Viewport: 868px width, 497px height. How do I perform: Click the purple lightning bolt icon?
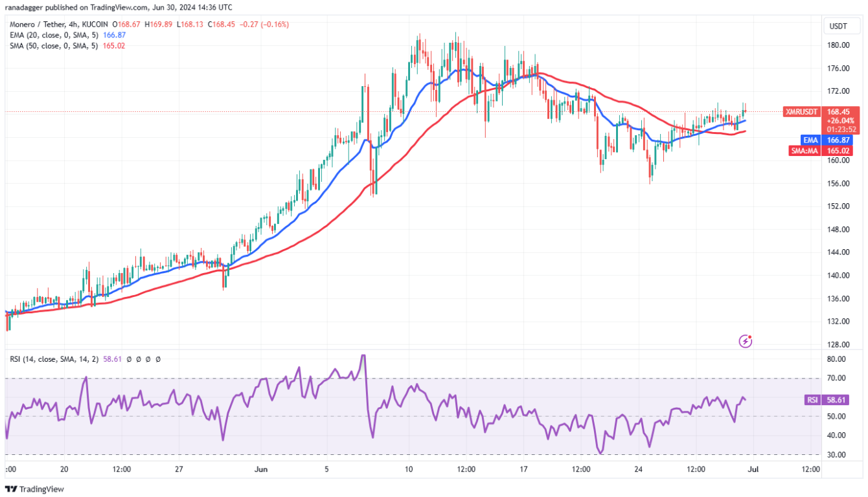point(746,340)
